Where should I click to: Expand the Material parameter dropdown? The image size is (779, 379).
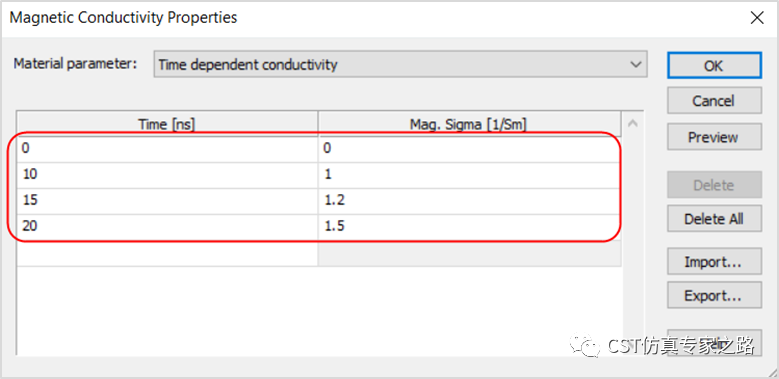(x=400, y=64)
